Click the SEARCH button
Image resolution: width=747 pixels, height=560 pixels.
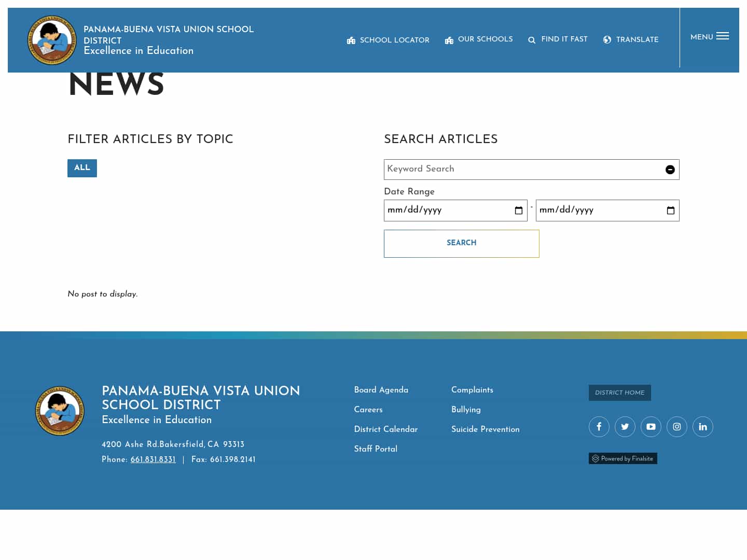click(x=461, y=243)
